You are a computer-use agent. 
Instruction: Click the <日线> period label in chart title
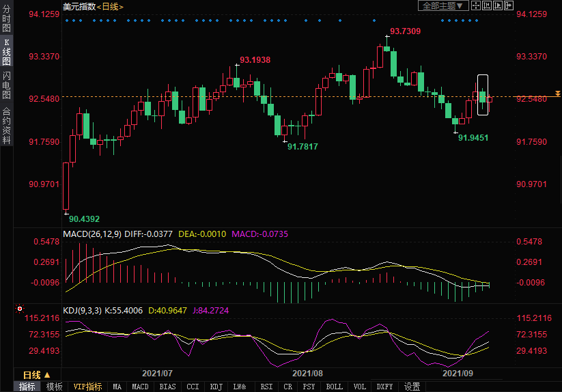(x=109, y=6)
